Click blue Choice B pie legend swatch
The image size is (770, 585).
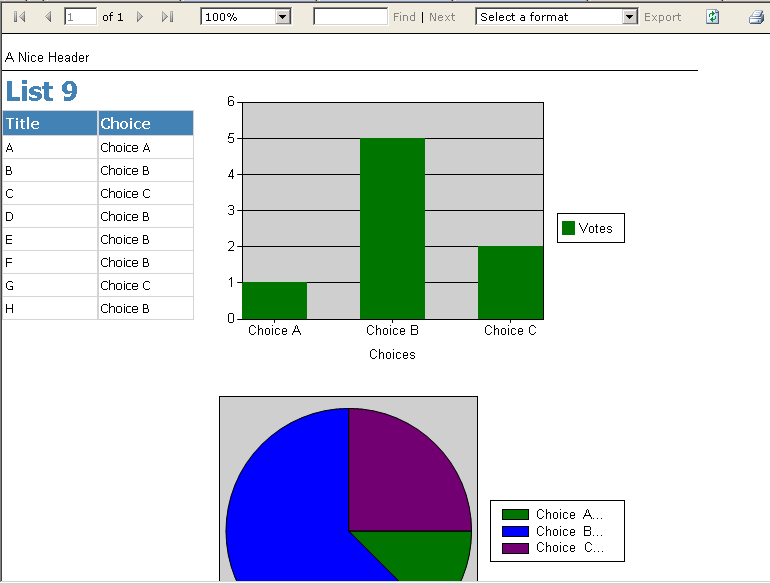[515, 531]
